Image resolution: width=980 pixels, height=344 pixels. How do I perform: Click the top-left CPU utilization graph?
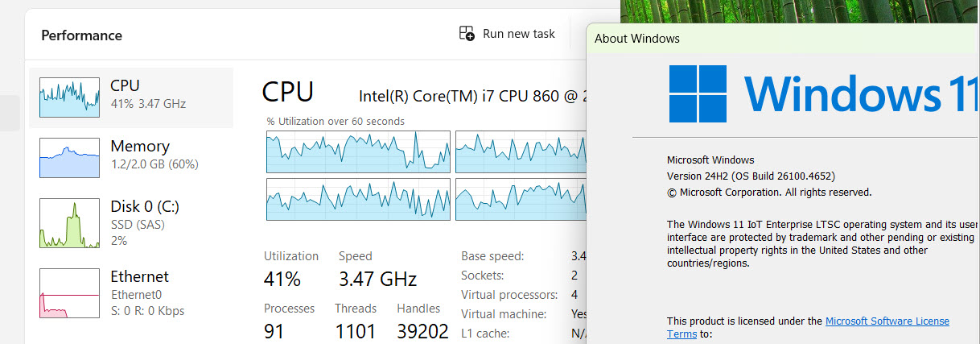click(358, 151)
